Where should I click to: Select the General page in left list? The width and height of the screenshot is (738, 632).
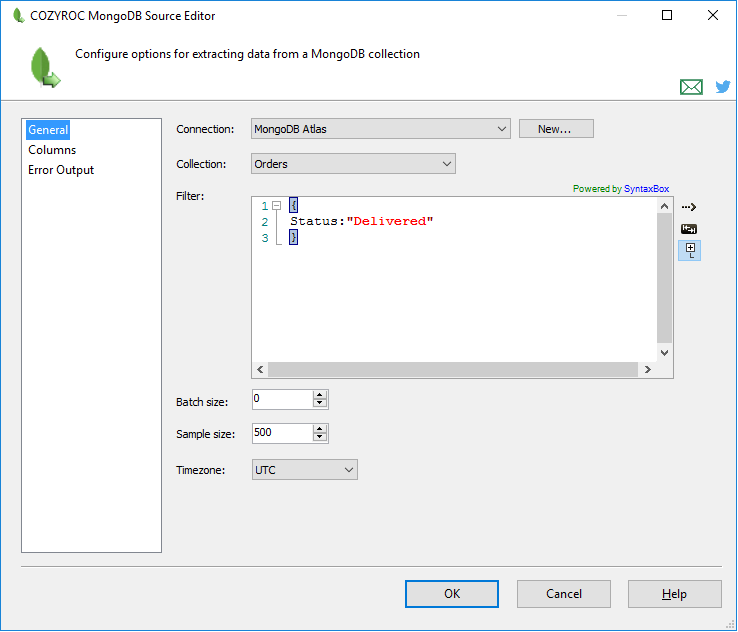[x=48, y=130]
